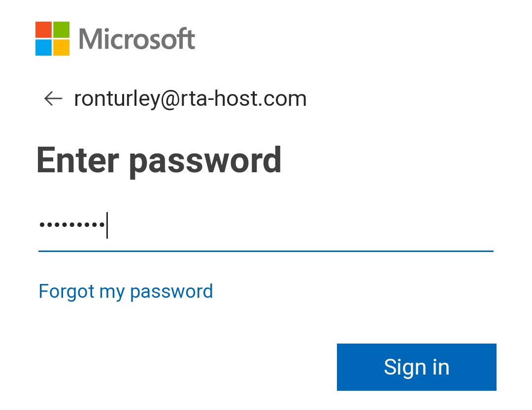Viewport: 532px width, 410px height.
Task: Click the green square of Microsoft logo
Action: click(x=61, y=30)
